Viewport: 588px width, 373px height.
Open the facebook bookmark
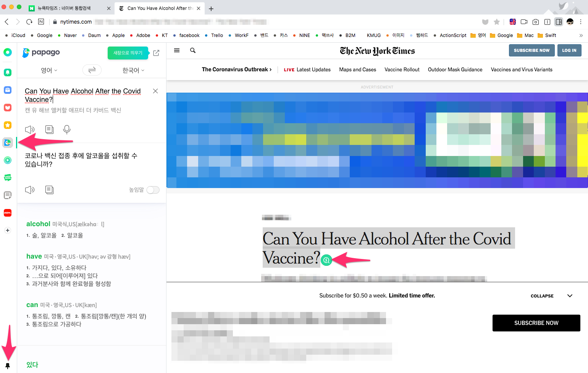pyautogui.click(x=186, y=35)
